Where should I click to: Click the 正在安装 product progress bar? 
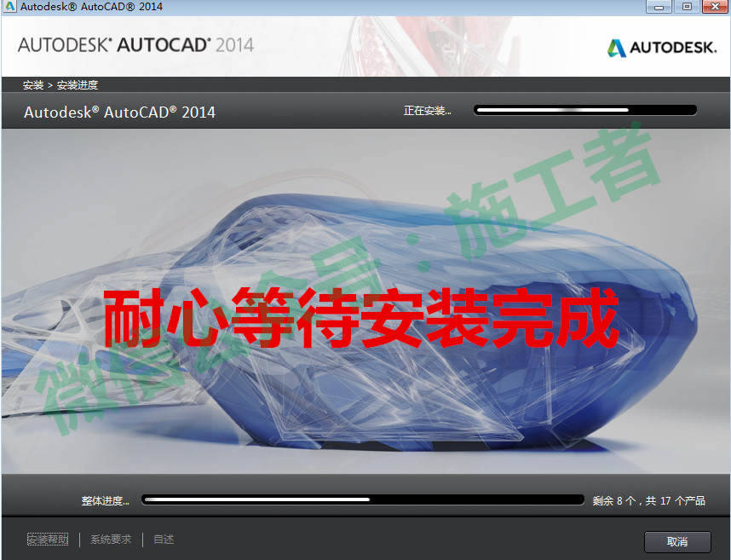click(585, 110)
